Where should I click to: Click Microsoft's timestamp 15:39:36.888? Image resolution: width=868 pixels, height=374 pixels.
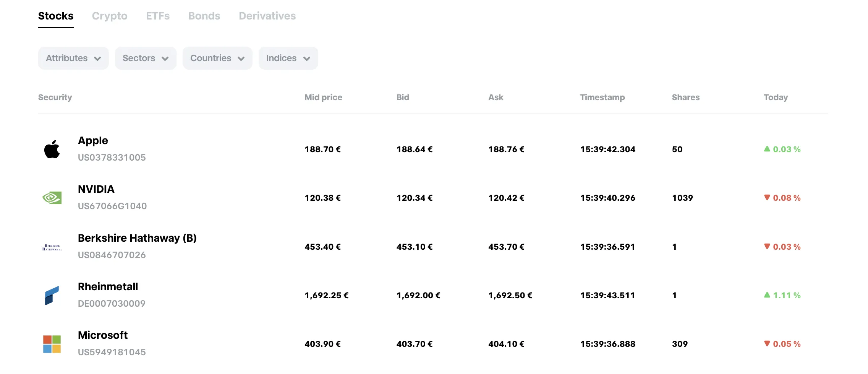pyautogui.click(x=608, y=344)
